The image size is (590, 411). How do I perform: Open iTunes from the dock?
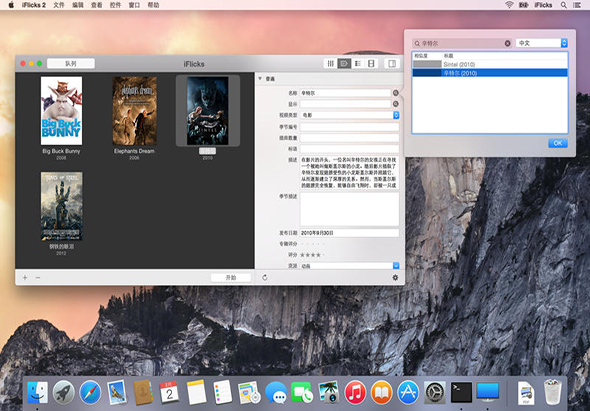[355, 393]
